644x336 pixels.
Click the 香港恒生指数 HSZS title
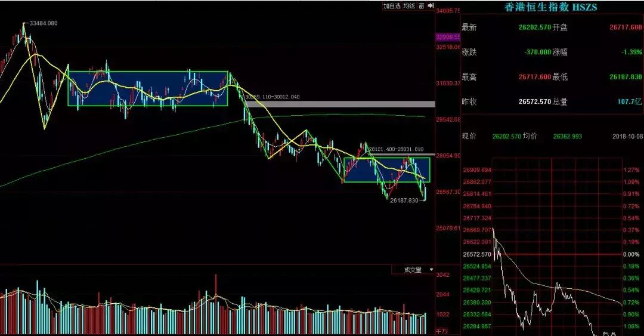550,7
